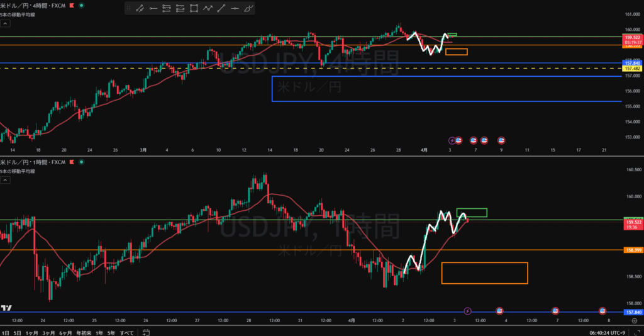The image size is (644, 336).
Task: Click the lightning event marker on 4-hour chart
Action: pyautogui.click(x=451, y=140)
